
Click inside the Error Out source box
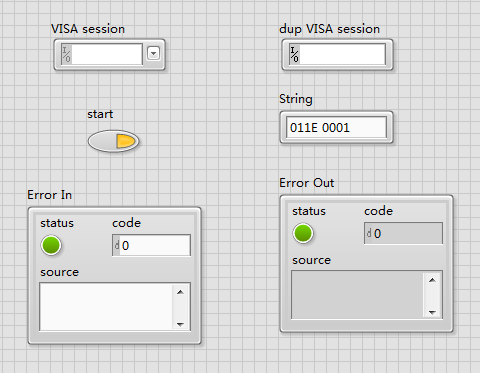(358, 295)
